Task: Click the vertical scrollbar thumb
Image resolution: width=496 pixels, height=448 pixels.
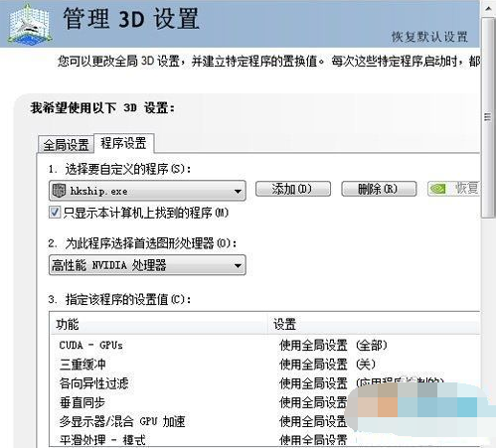Action: pyautogui.click(x=488, y=117)
